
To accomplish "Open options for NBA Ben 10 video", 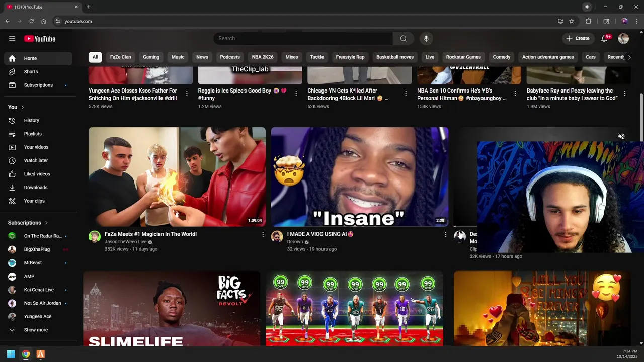I will 515,94.
